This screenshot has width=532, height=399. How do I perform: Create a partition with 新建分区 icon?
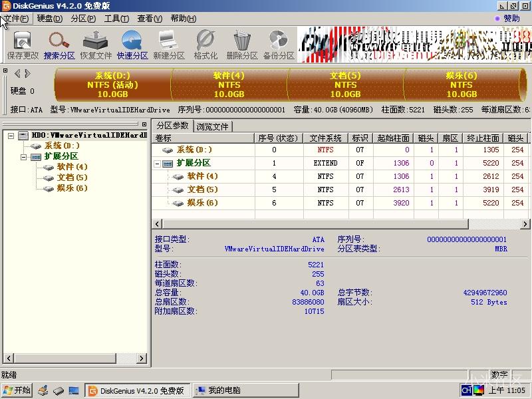click(168, 43)
